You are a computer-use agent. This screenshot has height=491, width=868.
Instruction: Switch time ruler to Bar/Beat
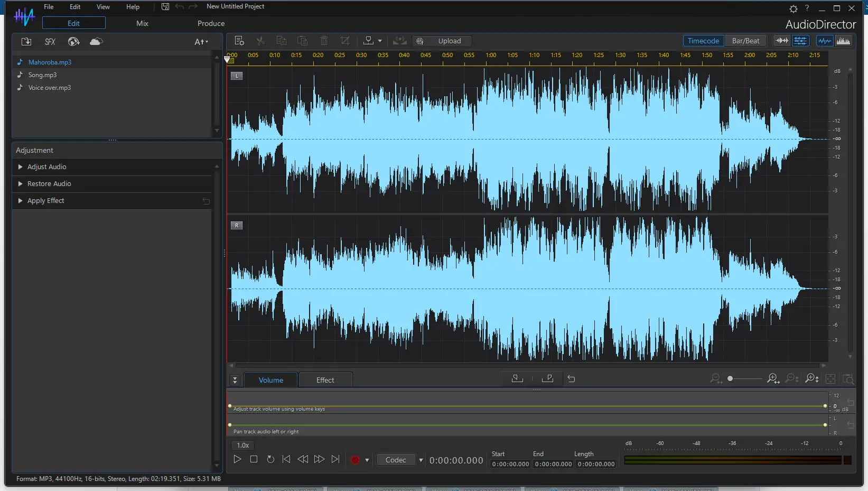tap(745, 41)
